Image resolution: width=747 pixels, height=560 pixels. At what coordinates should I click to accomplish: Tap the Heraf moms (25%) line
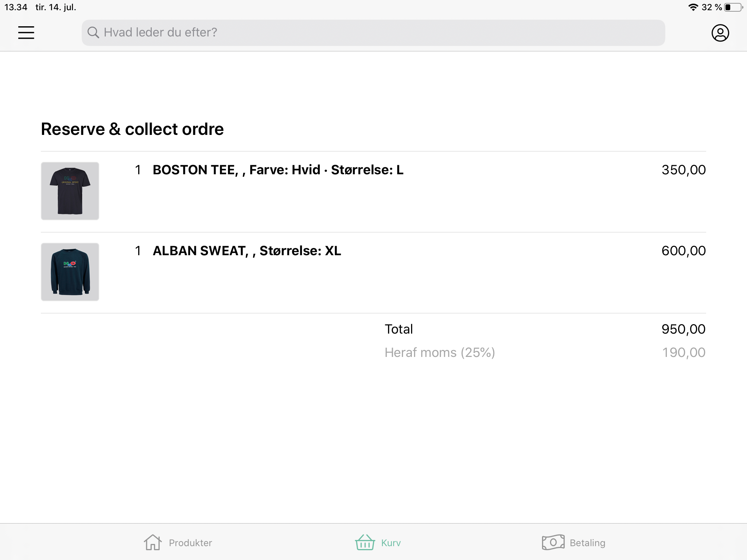tap(440, 353)
